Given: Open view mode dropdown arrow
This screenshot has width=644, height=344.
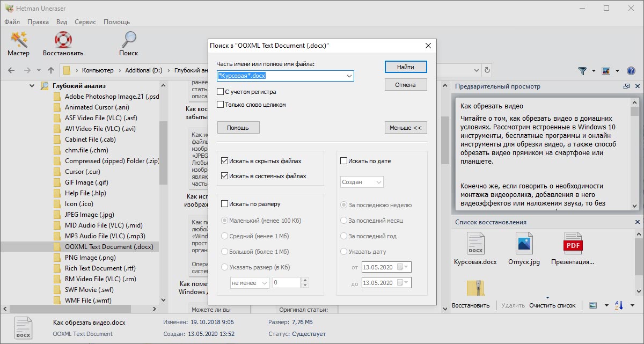Looking at the screenshot, I should (618, 71).
